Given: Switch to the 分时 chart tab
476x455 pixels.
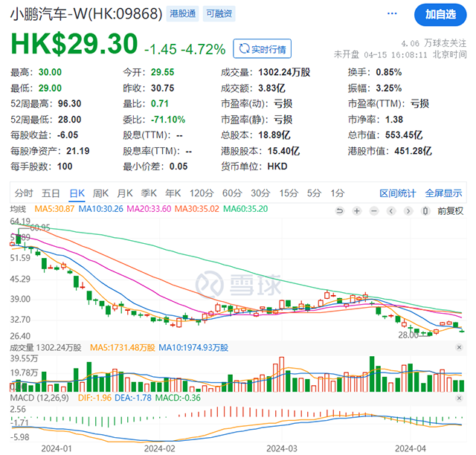Looking at the screenshot, I should coord(24,193).
